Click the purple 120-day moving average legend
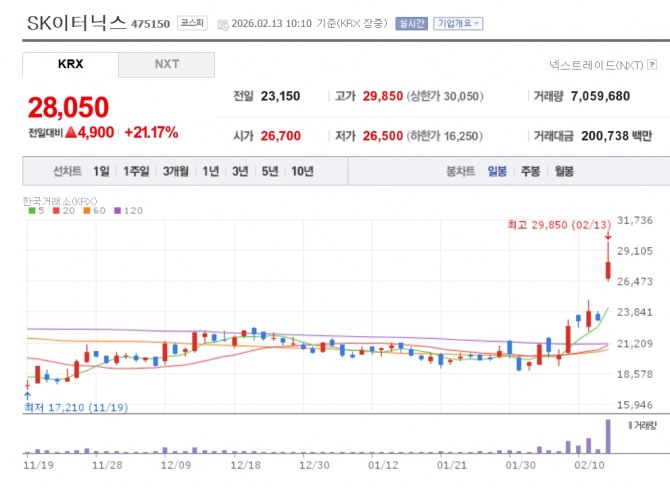Image resolution: width=670 pixels, height=488 pixels. click(128, 211)
